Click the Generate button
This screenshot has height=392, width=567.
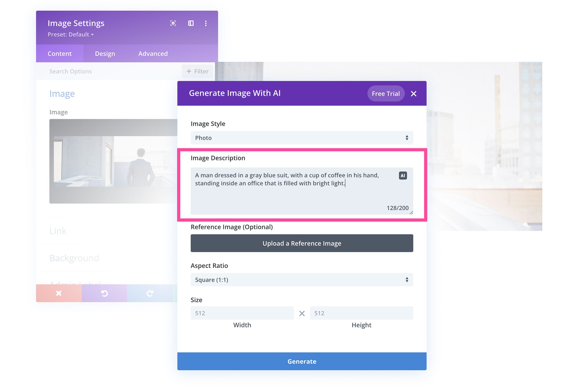pos(302,361)
